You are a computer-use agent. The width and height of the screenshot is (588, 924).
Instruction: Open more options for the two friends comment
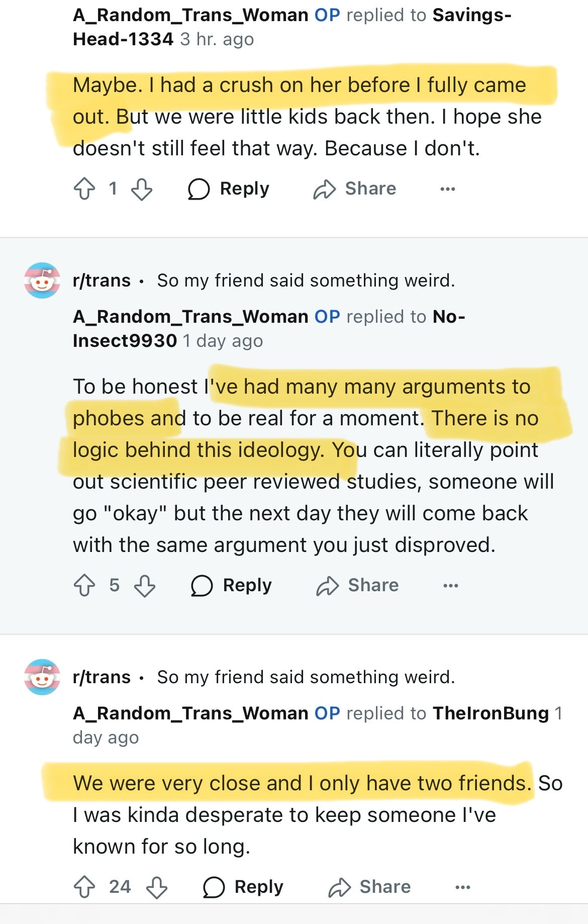pyautogui.click(x=462, y=887)
